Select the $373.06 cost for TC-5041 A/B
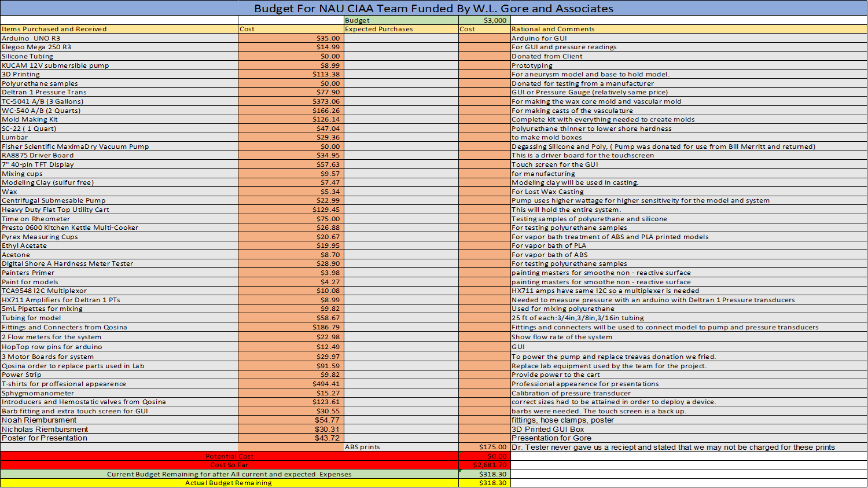868x488 pixels. pos(290,101)
